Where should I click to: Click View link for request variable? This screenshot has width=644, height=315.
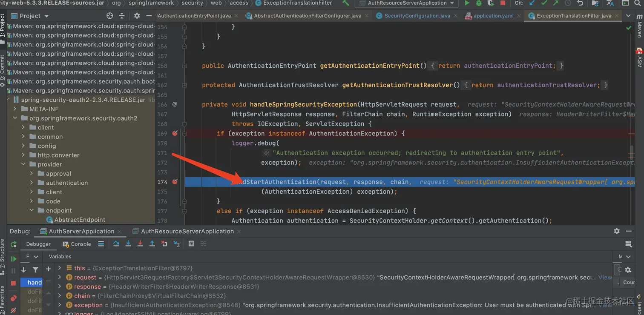[605, 277]
